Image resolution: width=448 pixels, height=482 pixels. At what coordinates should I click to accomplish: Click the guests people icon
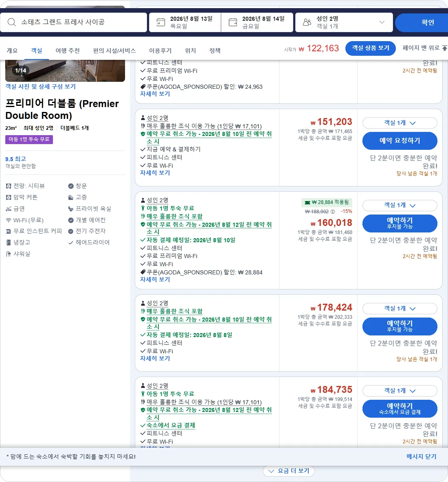(x=307, y=22)
